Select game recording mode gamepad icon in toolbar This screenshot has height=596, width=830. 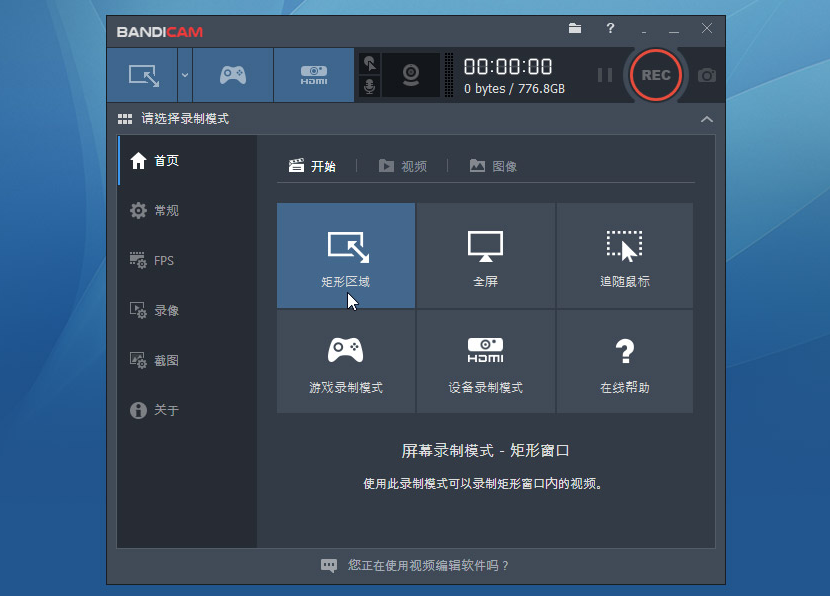click(x=233, y=75)
